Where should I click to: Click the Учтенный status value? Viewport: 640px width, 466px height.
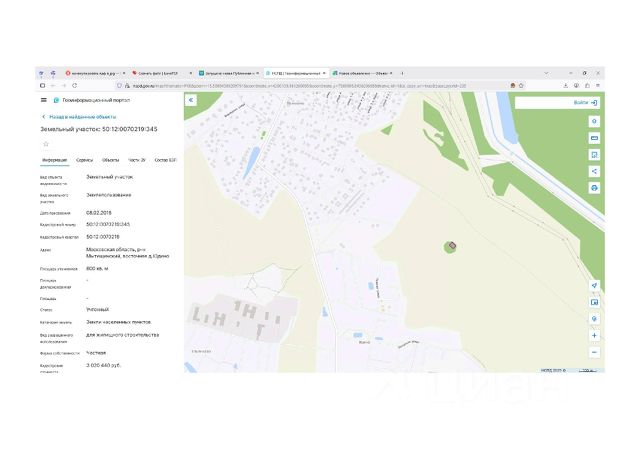coord(98,309)
